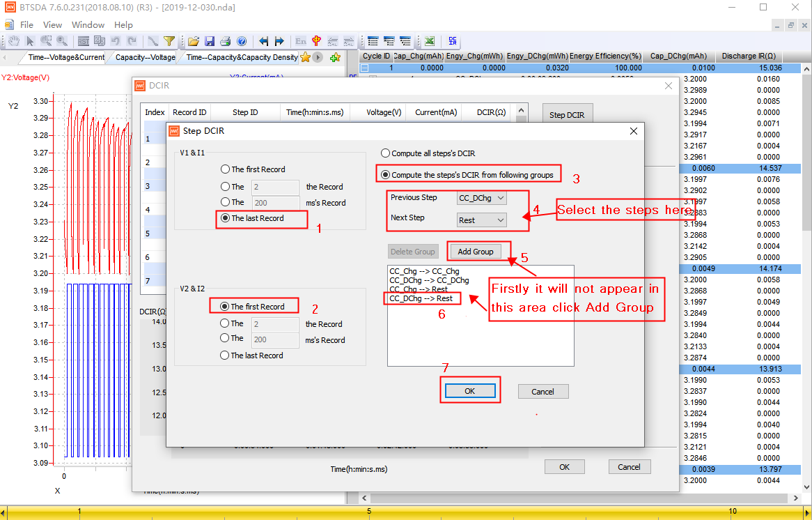This screenshot has height=520, width=812.
Task: Switch to Time--Capacity&Capacity Density tab
Action: tap(242, 57)
